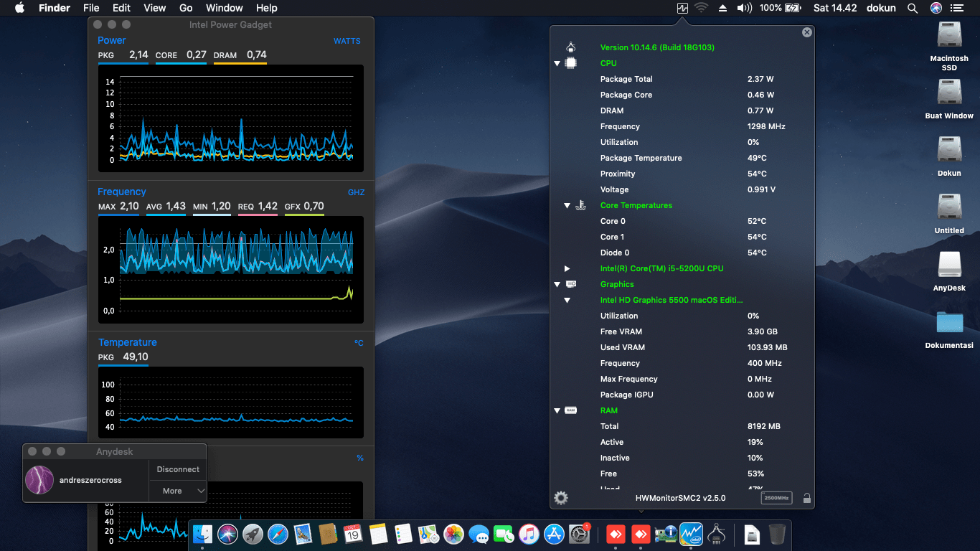The width and height of the screenshot is (980, 551).
Task: Collapse the CPU section in HWMonitorSMC2
Action: [557, 63]
